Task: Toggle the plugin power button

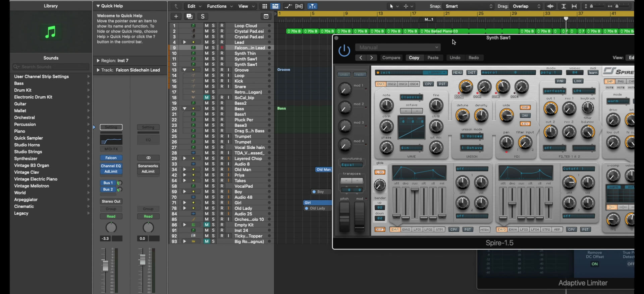Action: 344,51
